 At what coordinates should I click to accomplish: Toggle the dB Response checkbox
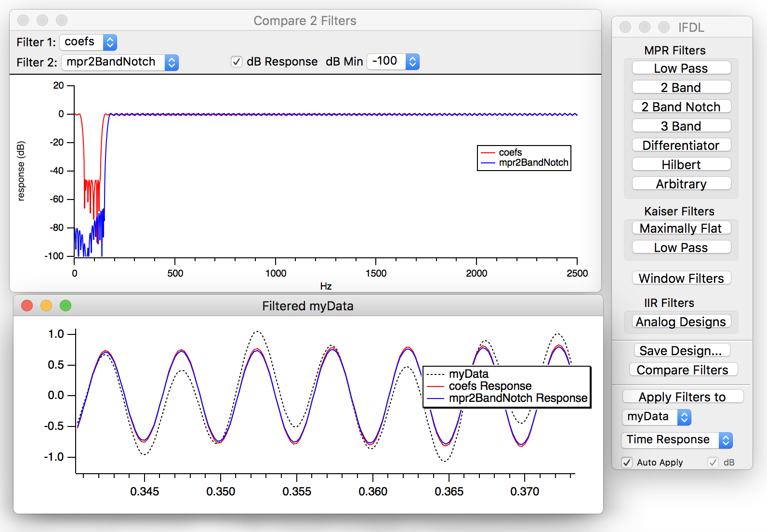pos(237,62)
